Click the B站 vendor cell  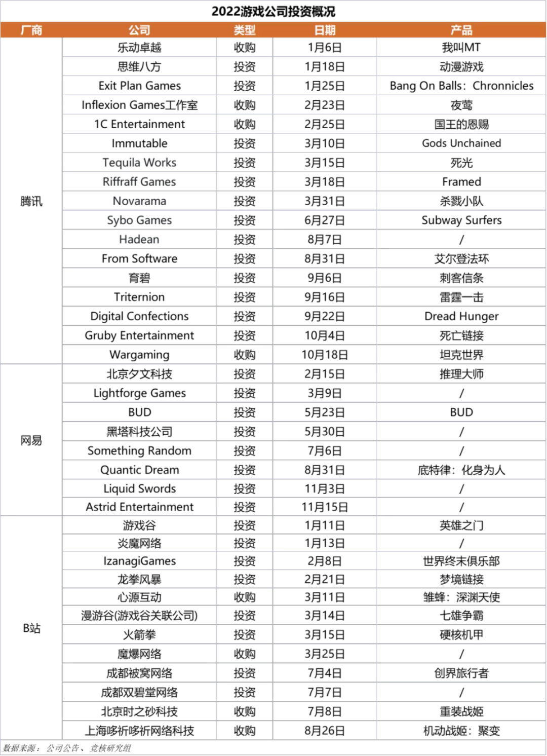click(x=31, y=628)
